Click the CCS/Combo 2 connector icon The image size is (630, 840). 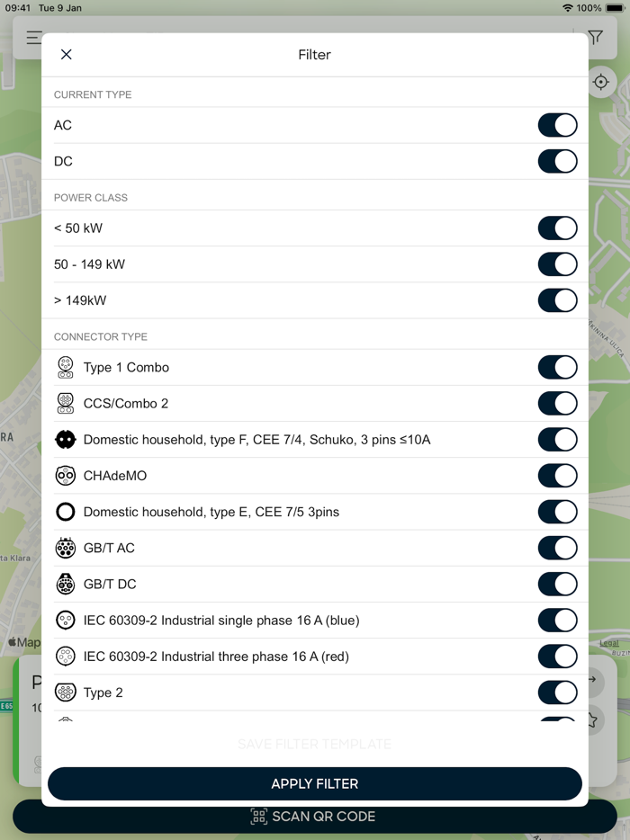point(65,403)
